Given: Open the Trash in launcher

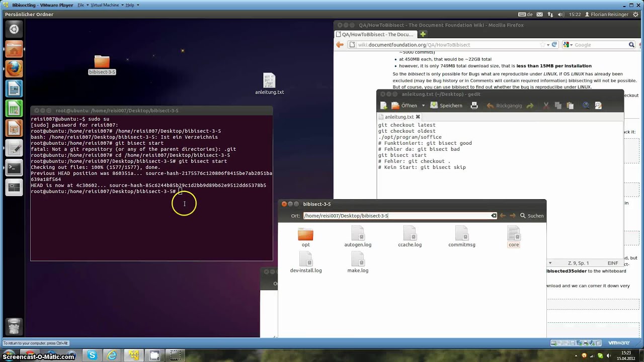Looking at the screenshot, I should pyautogui.click(x=14, y=327).
